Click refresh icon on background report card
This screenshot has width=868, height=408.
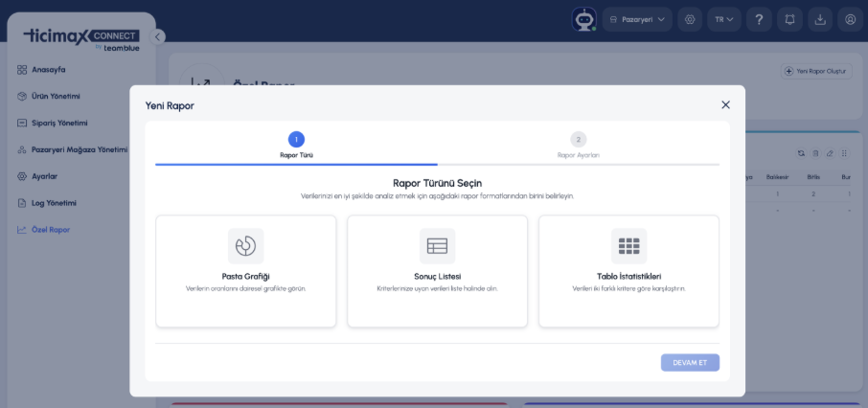(801, 153)
